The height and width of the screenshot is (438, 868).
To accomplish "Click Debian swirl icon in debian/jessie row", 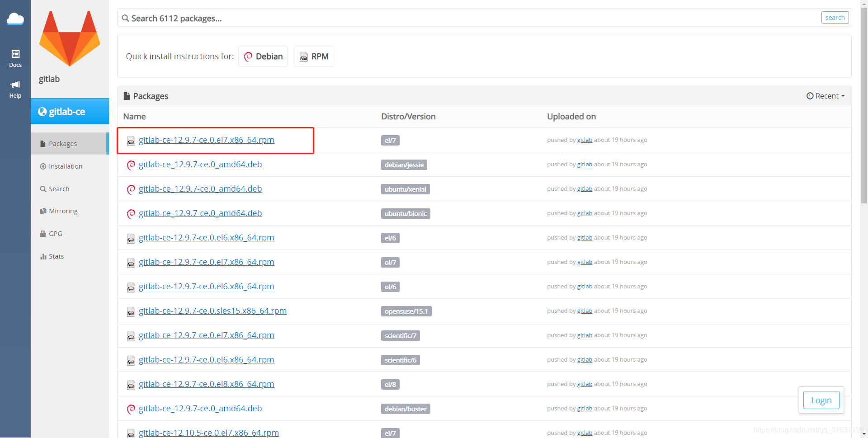I will point(131,165).
